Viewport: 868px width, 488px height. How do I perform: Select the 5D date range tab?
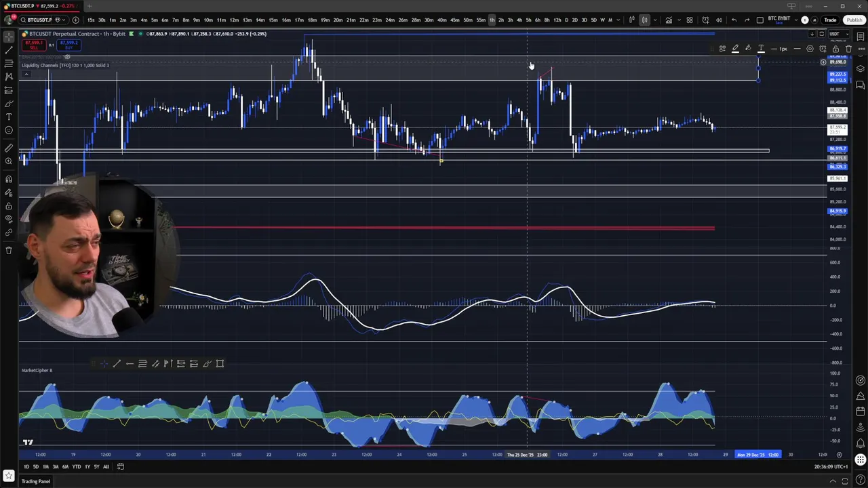pos(36,466)
